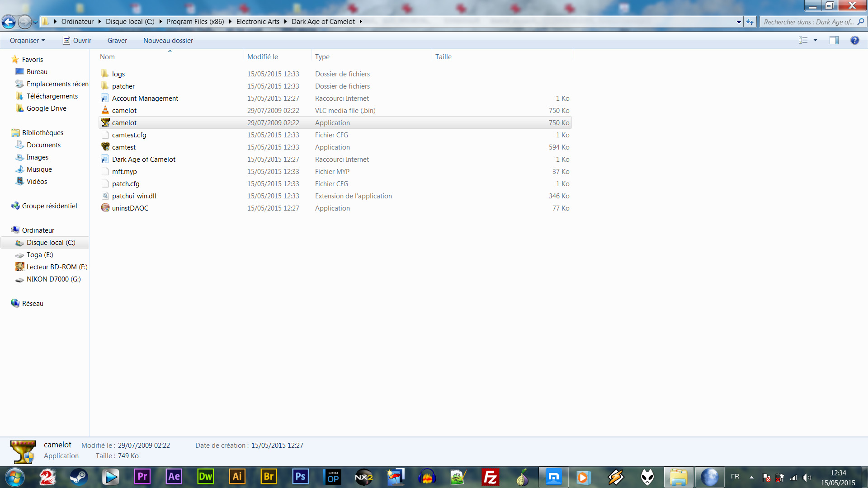Viewport: 868px width, 488px height.
Task: Select the uninstDAOC application icon
Action: pos(105,208)
